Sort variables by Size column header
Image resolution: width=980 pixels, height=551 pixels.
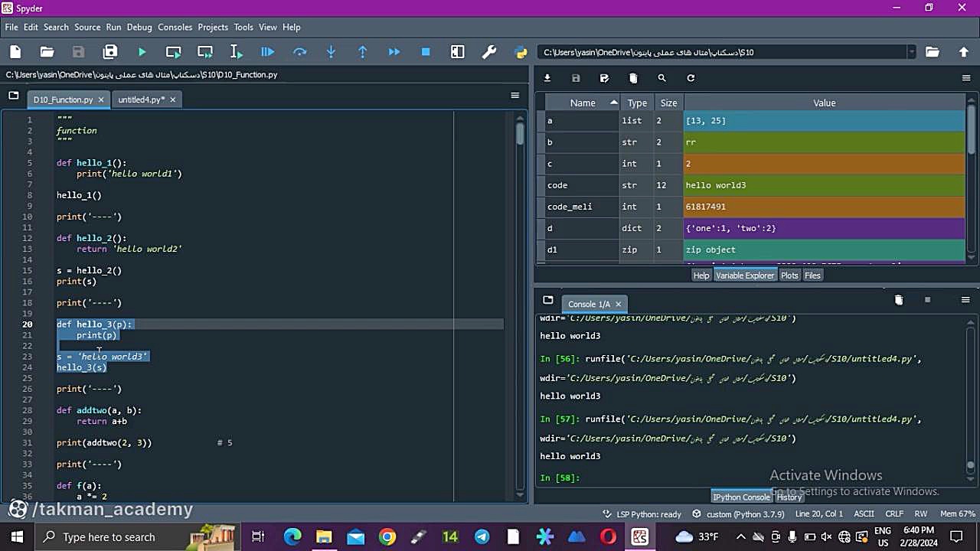pos(668,103)
